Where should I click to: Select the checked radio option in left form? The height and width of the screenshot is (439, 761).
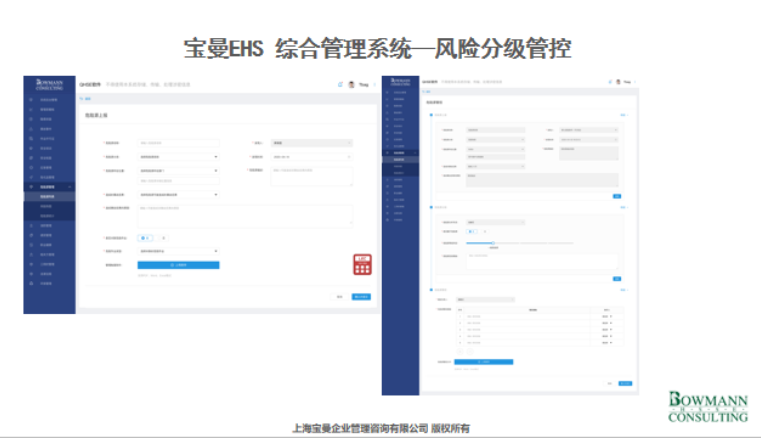(145, 238)
